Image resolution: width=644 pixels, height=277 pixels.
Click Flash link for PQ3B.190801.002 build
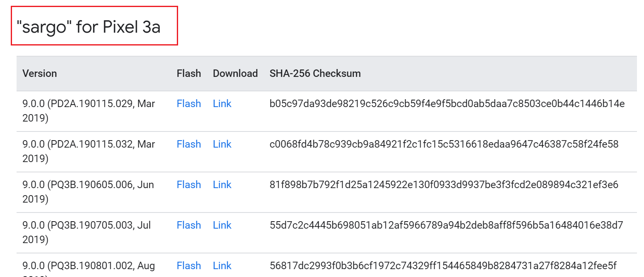[x=188, y=266]
